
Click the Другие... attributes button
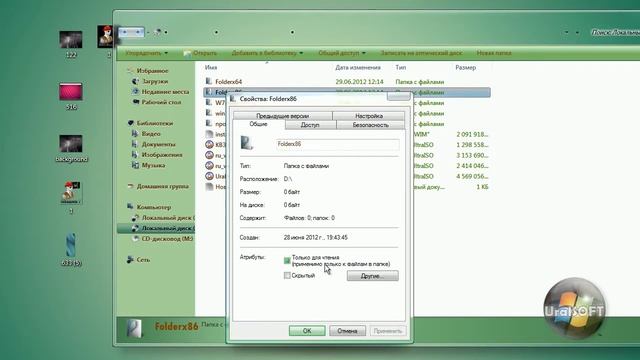click(x=373, y=276)
